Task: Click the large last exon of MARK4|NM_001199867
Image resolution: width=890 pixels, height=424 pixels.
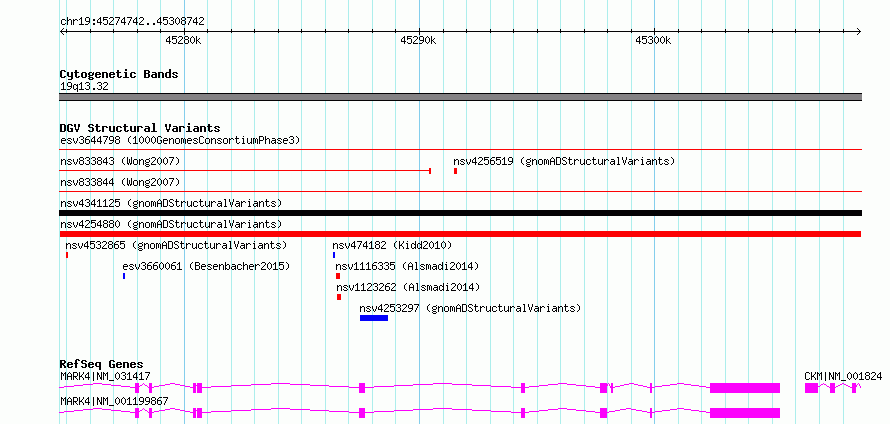Action: (x=745, y=413)
